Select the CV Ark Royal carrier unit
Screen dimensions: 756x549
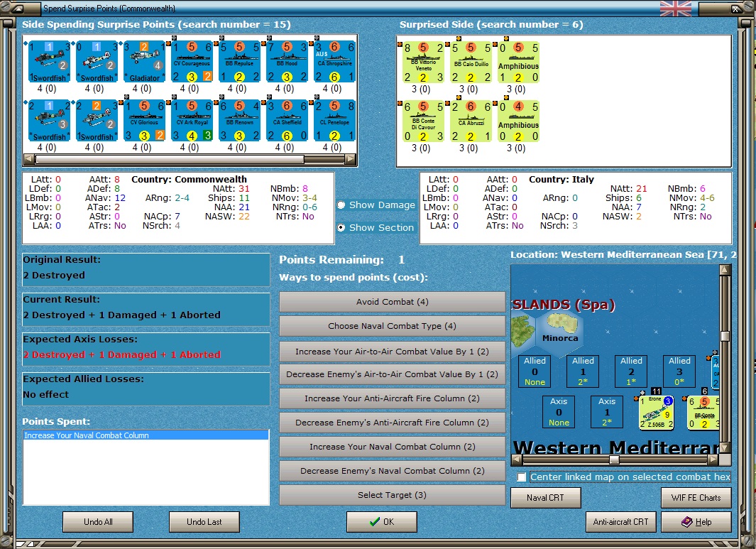[192, 121]
